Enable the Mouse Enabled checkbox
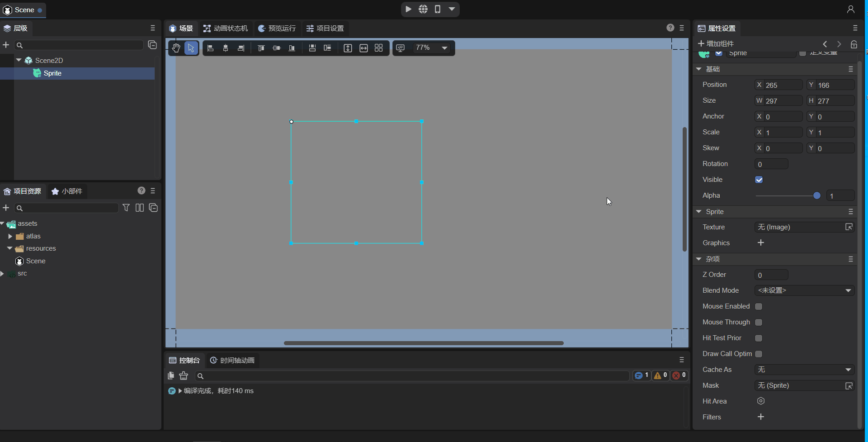The height and width of the screenshot is (442, 868). (759, 306)
